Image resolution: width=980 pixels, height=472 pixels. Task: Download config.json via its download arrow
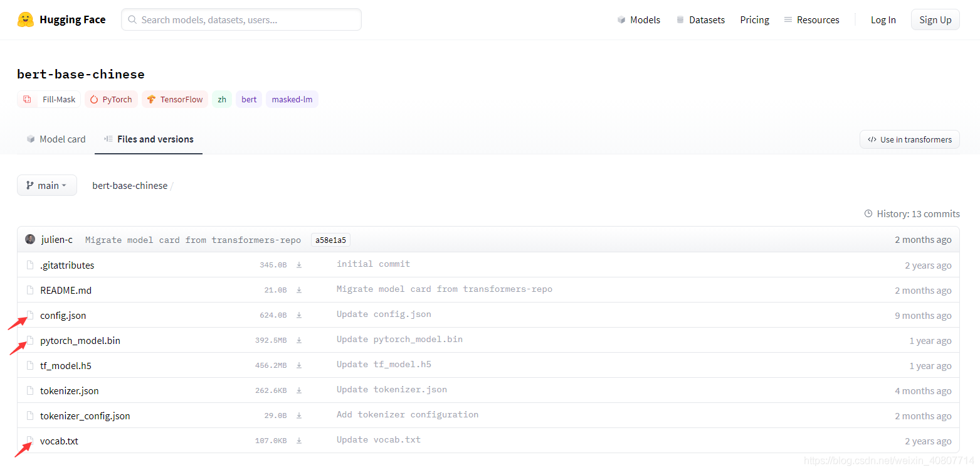pyautogui.click(x=299, y=315)
